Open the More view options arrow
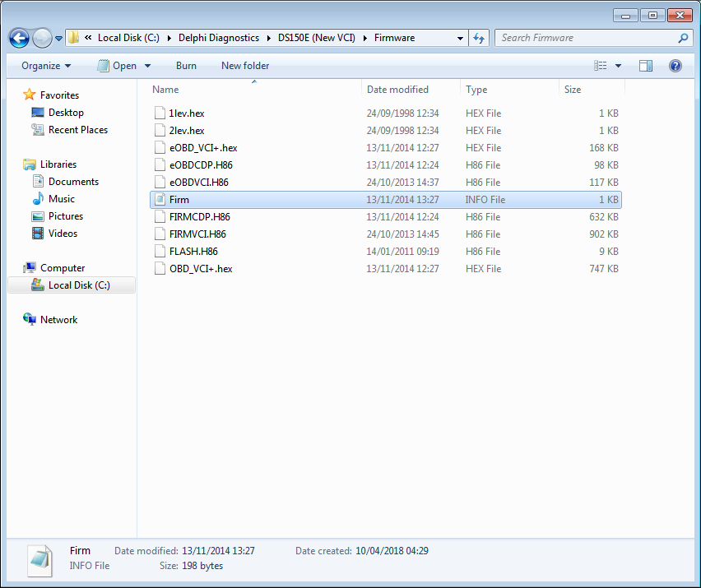Screen dimensions: 701x588 click(618, 66)
